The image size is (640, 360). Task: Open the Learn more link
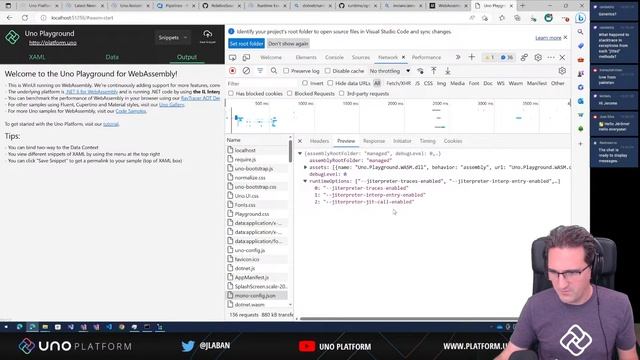pos(548,38)
